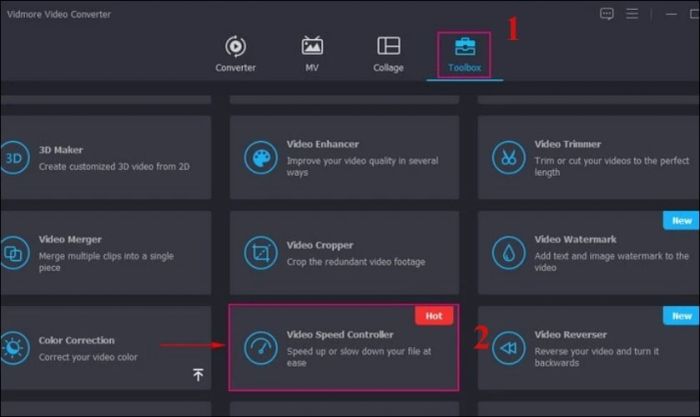Viewport: 700px width, 417px height.
Task: Open the Video Merger tool icon
Action: click(15, 252)
